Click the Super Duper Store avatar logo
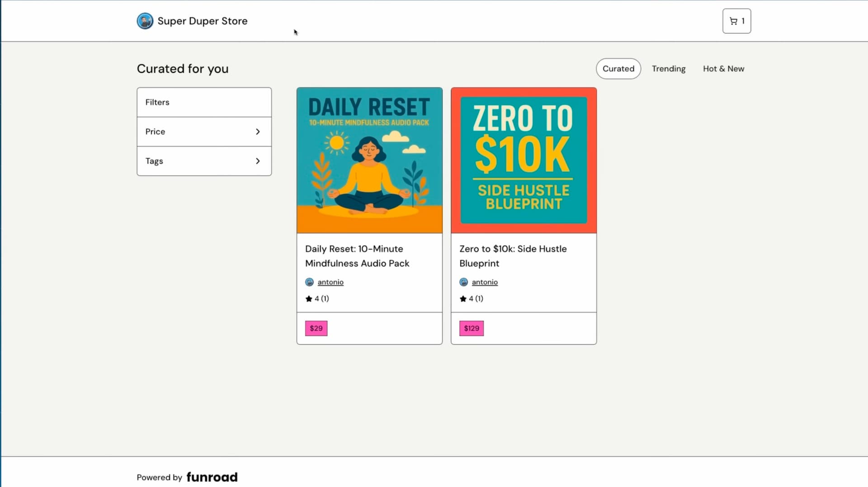Image resolution: width=868 pixels, height=487 pixels. point(145,21)
